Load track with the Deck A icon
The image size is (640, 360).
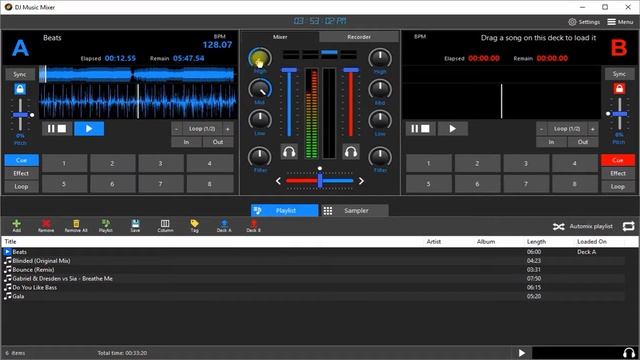pyautogui.click(x=224, y=225)
